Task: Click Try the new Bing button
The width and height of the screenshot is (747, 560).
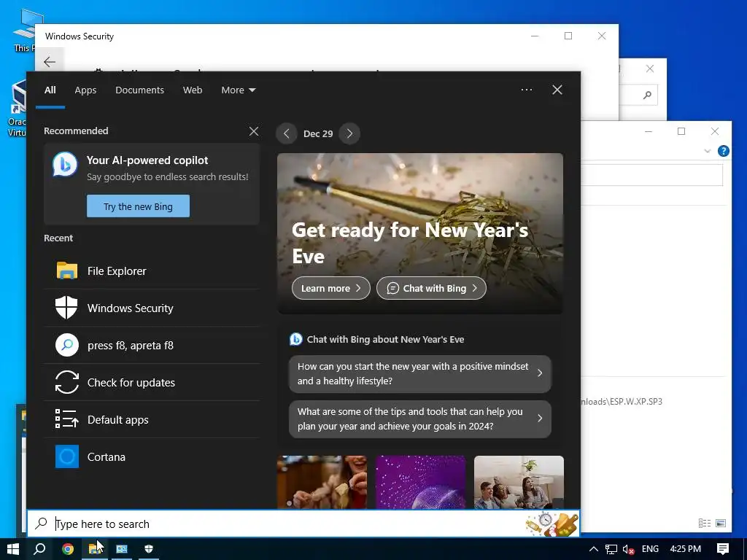Action: pyautogui.click(x=138, y=206)
